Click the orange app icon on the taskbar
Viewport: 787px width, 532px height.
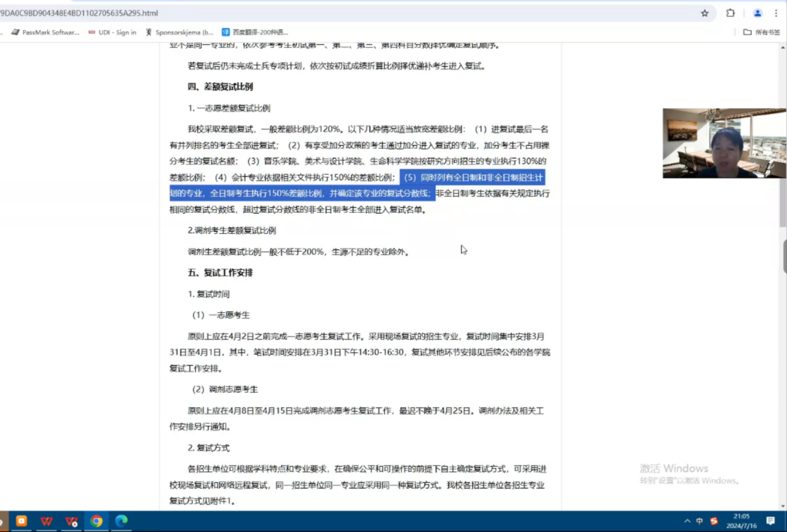[21, 521]
